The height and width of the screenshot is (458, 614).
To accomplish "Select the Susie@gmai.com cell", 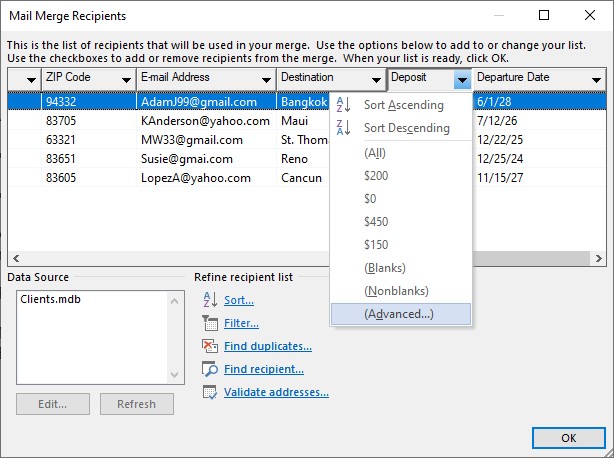I will point(206,159).
